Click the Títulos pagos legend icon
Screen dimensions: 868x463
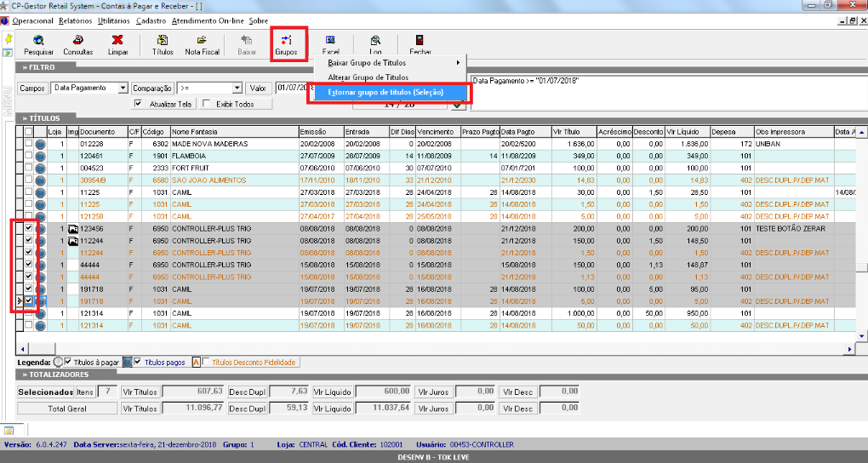pyautogui.click(x=128, y=363)
